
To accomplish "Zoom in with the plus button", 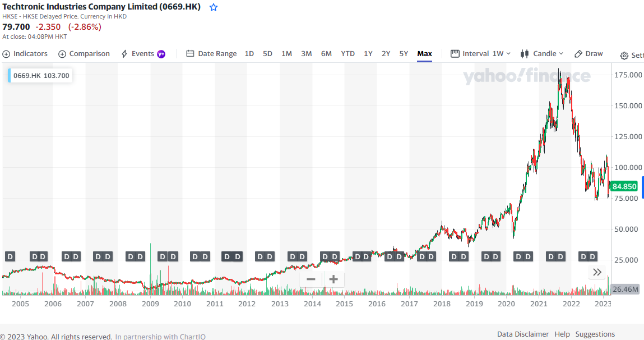I will coord(333,279).
